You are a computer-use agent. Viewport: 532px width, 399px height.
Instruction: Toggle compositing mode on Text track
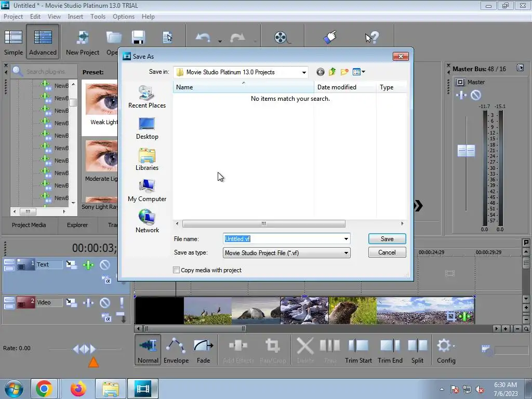106,280
